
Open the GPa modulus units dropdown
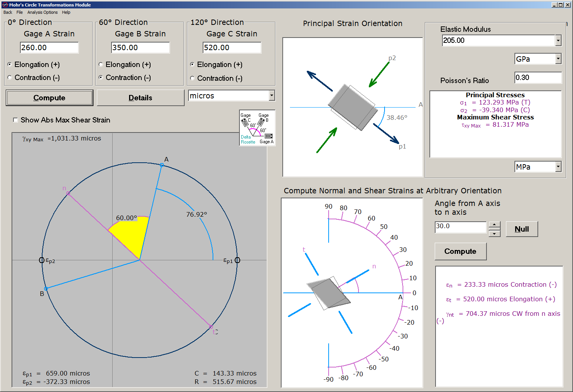(557, 59)
